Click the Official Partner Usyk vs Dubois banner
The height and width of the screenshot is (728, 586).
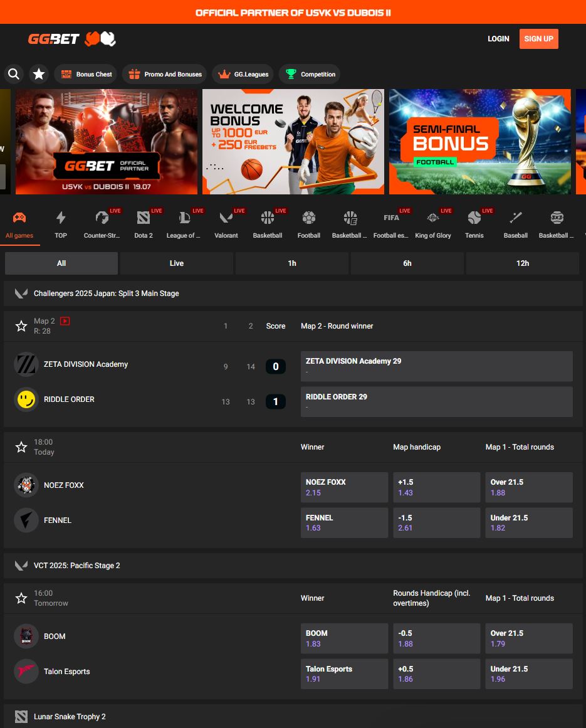[x=293, y=12]
